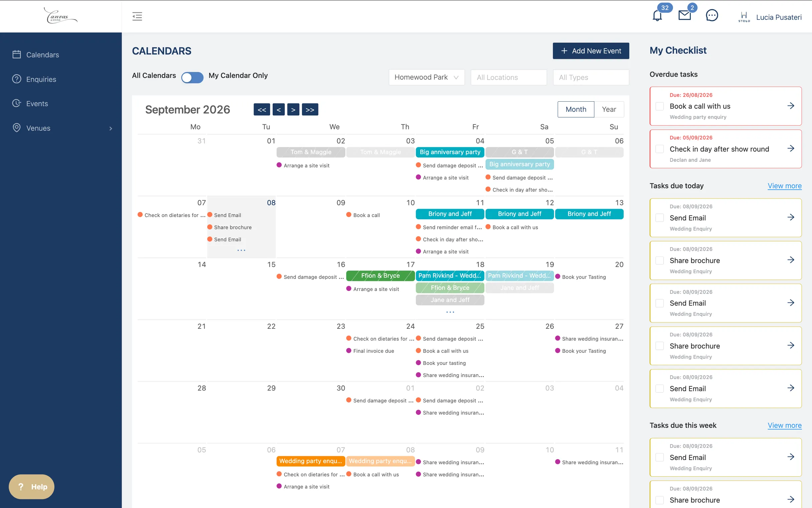
Task: Tick Check in day after show round checkbox
Action: (x=659, y=149)
